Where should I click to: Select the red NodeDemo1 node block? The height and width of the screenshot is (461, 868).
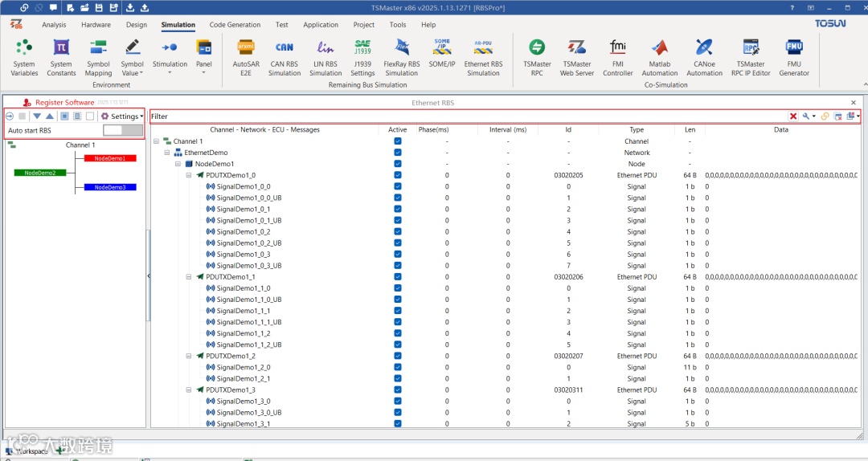click(x=109, y=158)
